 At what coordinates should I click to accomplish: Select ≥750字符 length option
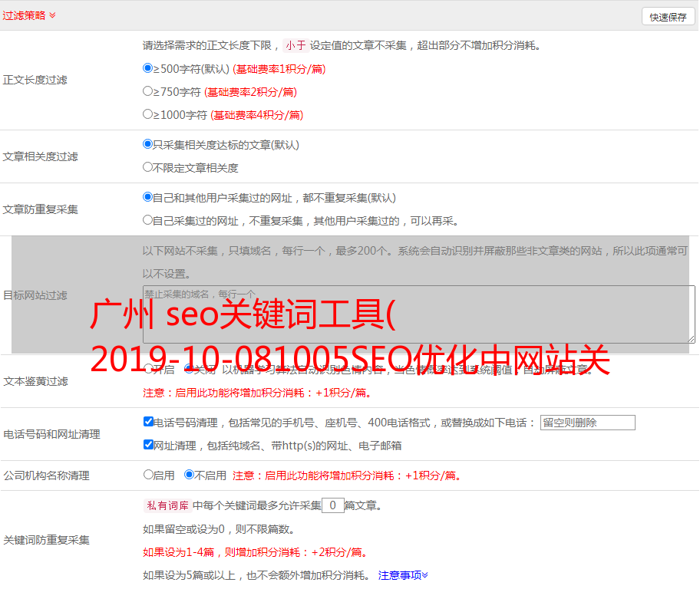tap(147, 91)
